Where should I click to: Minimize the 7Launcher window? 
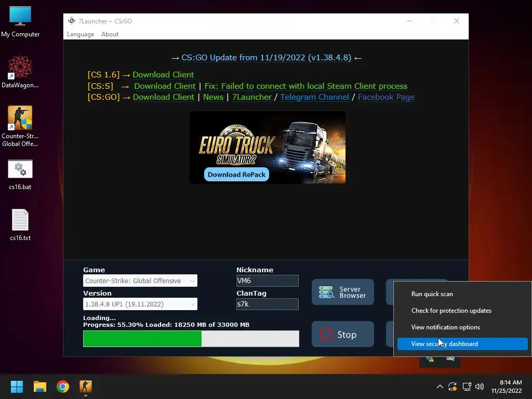coord(409,21)
